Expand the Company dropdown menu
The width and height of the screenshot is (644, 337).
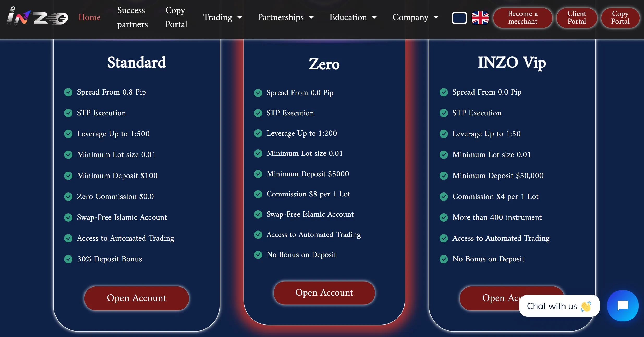click(415, 17)
